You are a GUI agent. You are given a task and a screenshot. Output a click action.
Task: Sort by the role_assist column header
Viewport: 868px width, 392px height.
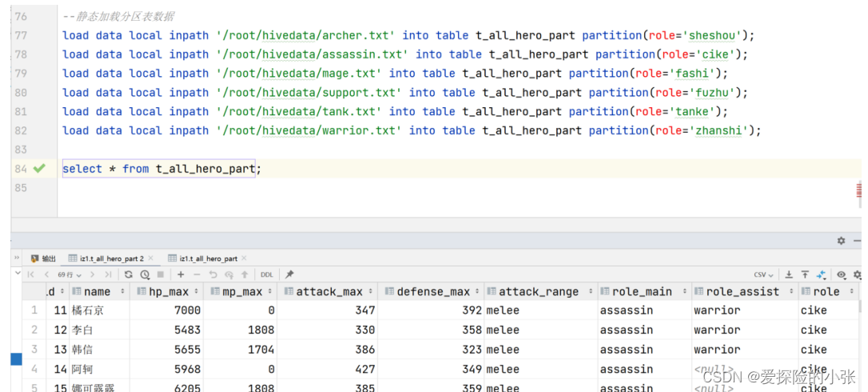(x=745, y=292)
